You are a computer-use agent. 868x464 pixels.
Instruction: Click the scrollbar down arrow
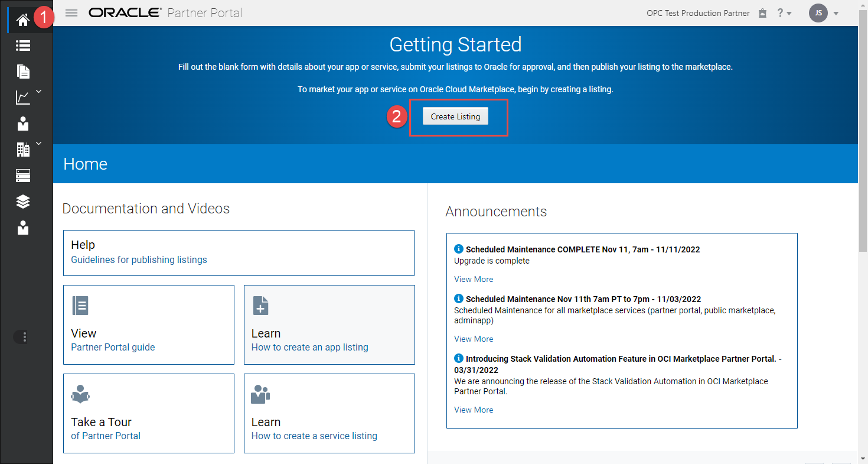click(863, 459)
